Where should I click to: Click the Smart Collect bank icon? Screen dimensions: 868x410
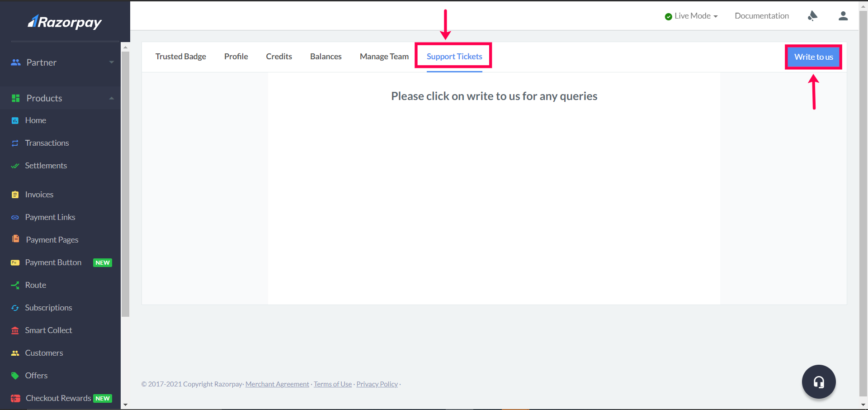tap(15, 330)
